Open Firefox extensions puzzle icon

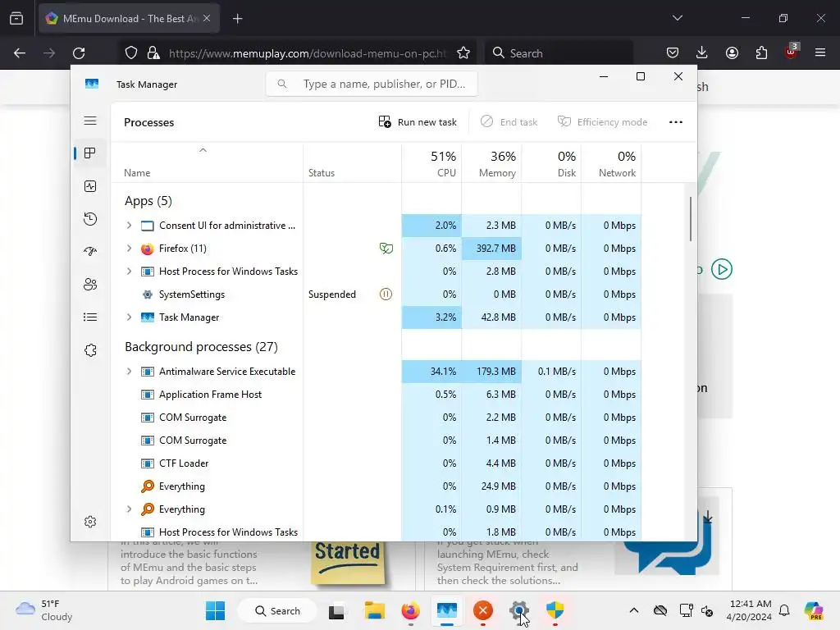[x=761, y=53]
